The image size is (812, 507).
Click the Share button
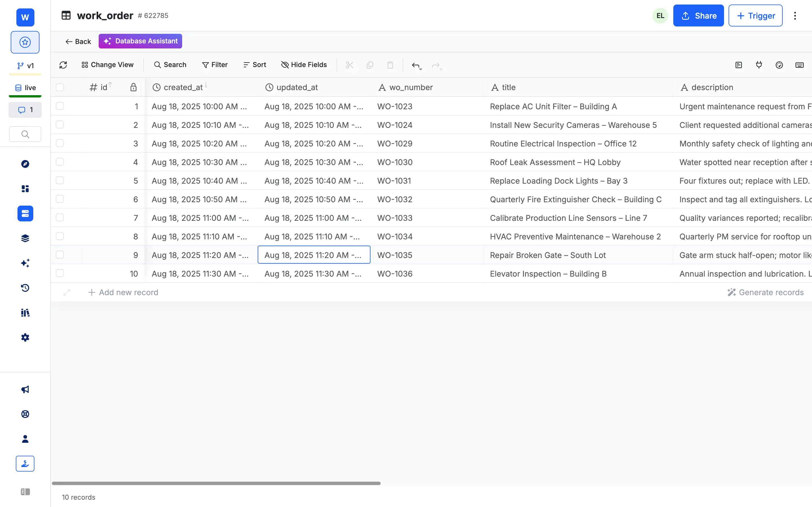(x=698, y=16)
